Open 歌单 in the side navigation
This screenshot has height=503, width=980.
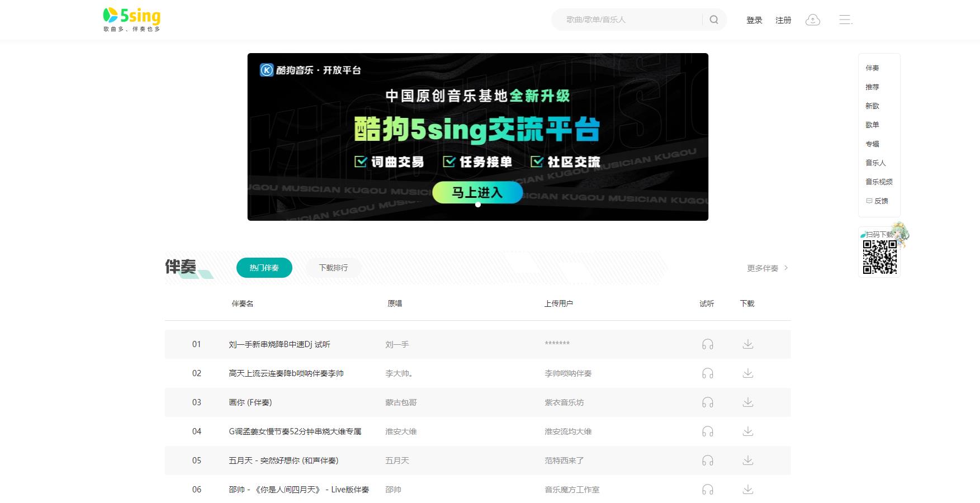pyautogui.click(x=872, y=125)
